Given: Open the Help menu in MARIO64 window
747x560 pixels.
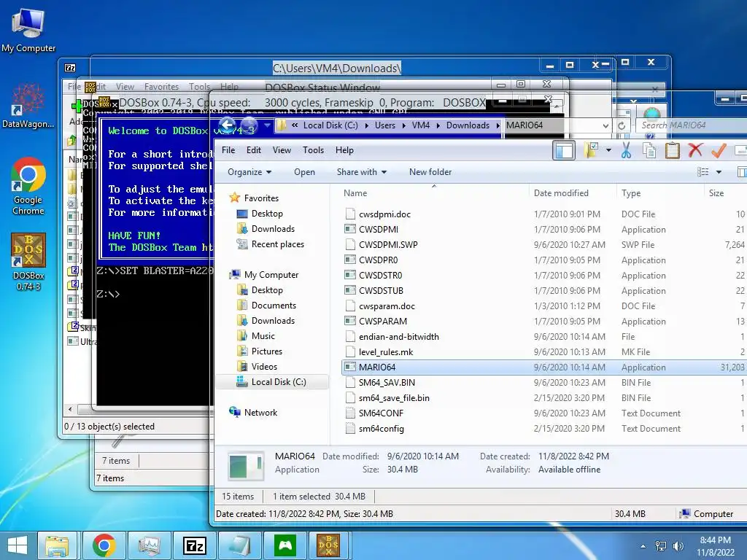Looking at the screenshot, I should click(344, 150).
